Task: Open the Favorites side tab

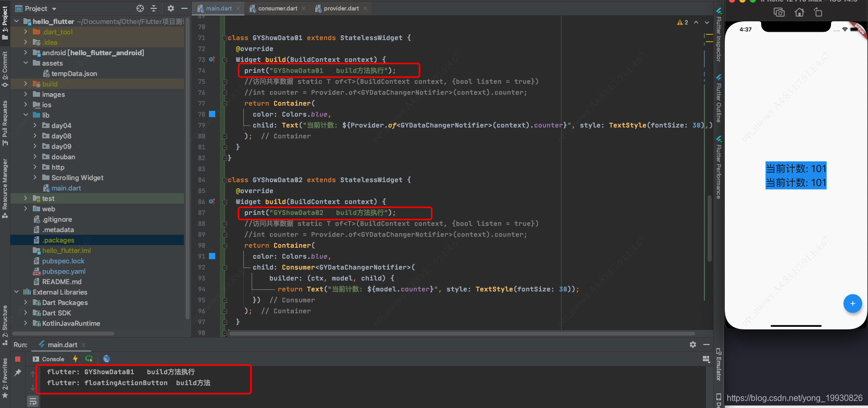Action: pyautogui.click(x=5, y=378)
